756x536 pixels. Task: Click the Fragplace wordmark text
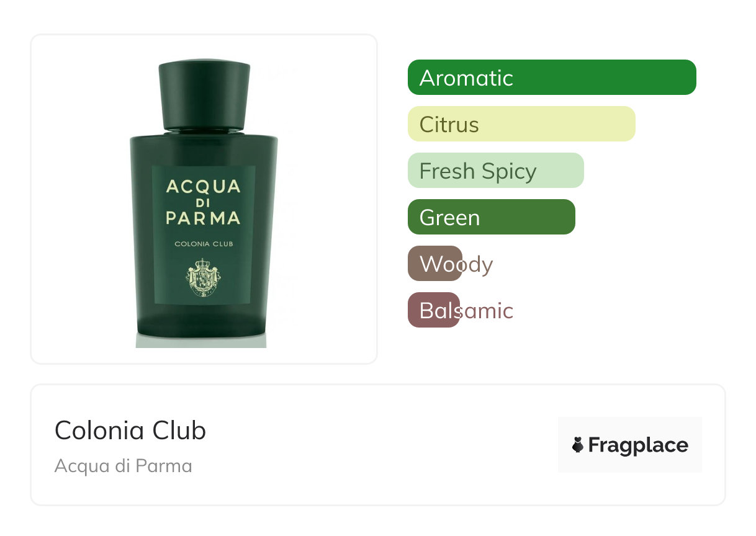638,445
